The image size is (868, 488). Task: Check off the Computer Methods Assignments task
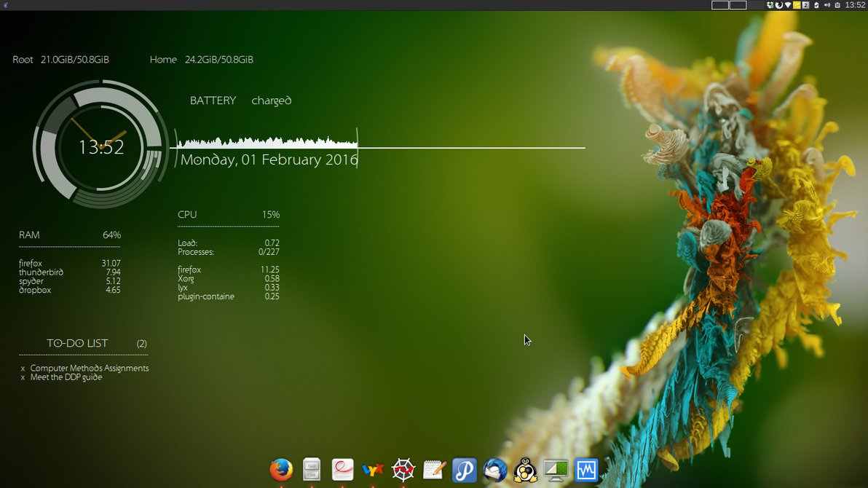pyautogui.click(x=23, y=368)
